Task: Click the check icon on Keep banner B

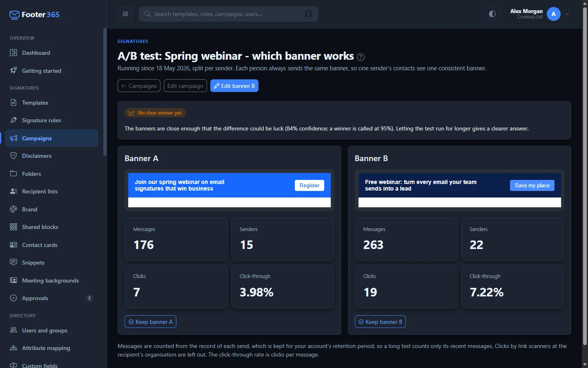Action: [361, 322]
